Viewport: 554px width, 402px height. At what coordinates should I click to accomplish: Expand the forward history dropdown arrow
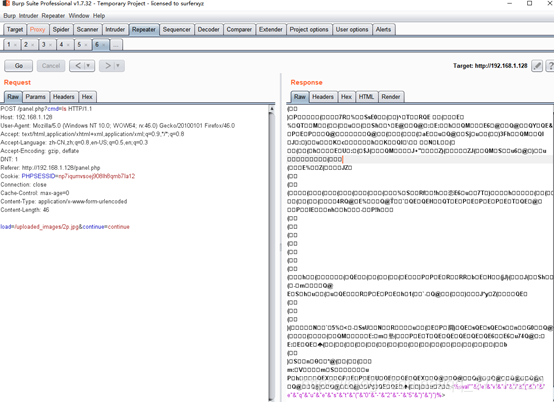click(118, 66)
